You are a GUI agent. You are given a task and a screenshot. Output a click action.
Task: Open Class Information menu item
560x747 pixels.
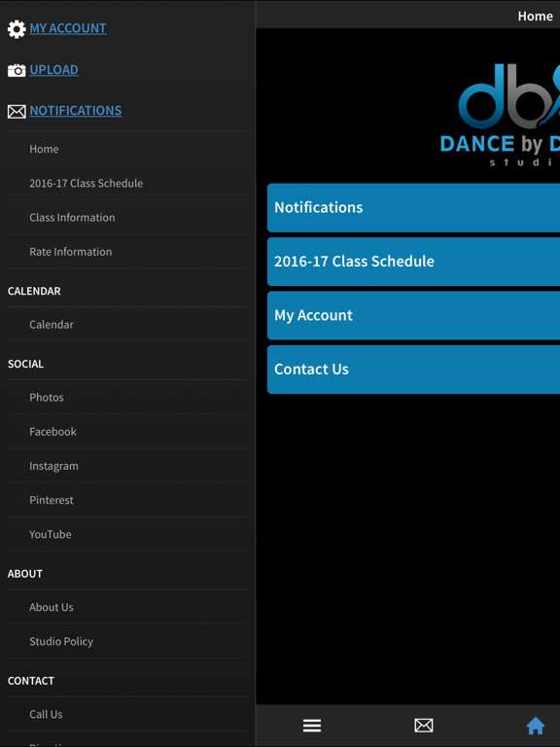tap(127, 218)
